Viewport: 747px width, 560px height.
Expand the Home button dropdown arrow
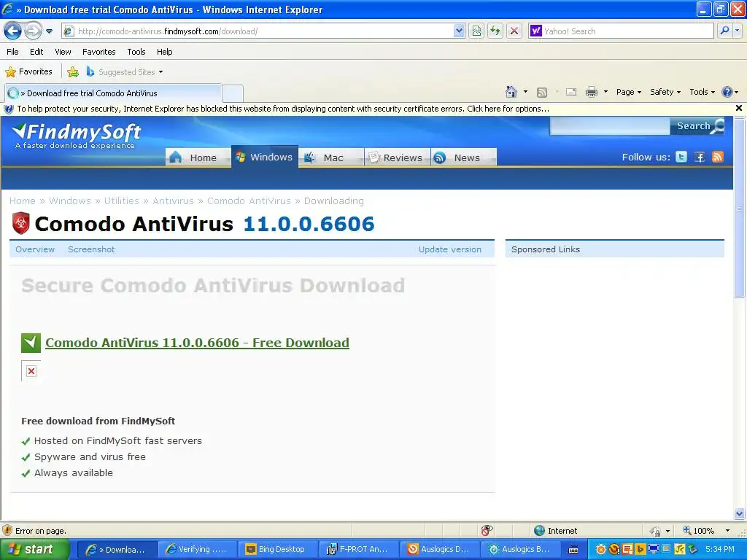[x=525, y=91]
